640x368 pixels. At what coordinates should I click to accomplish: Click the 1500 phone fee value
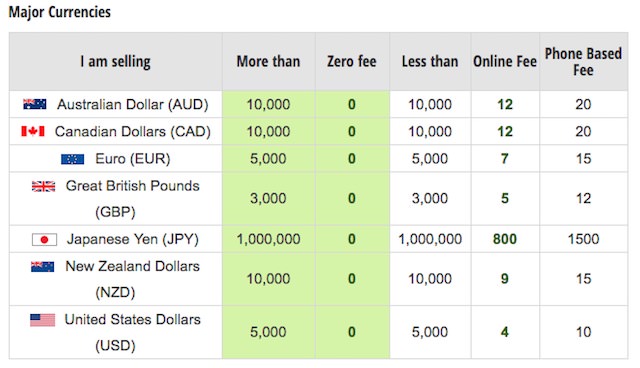coord(583,239)
